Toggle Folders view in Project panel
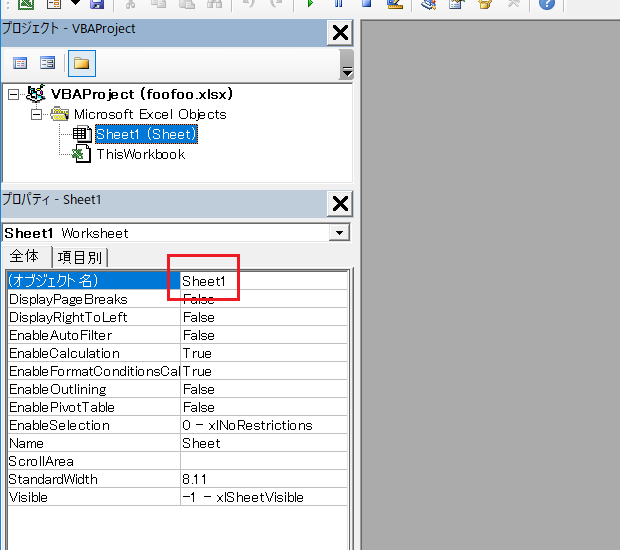620x550 pixels. pos(81,63)
